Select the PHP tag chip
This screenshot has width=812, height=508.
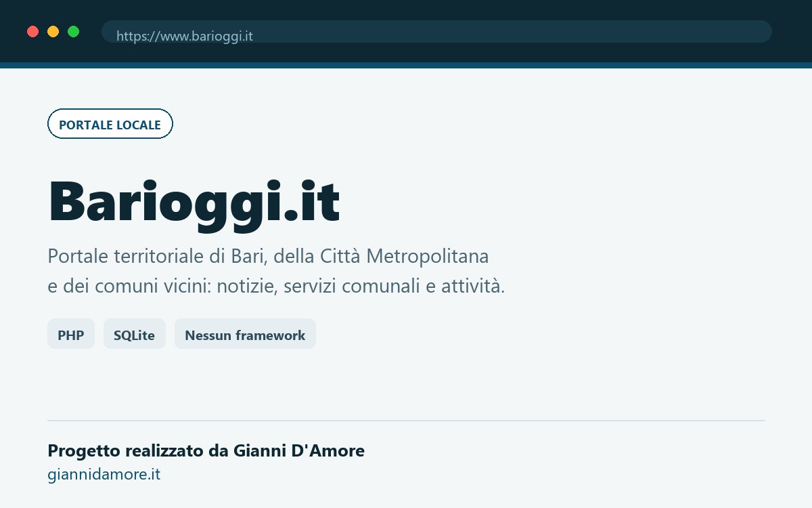(x=71, y=334)
